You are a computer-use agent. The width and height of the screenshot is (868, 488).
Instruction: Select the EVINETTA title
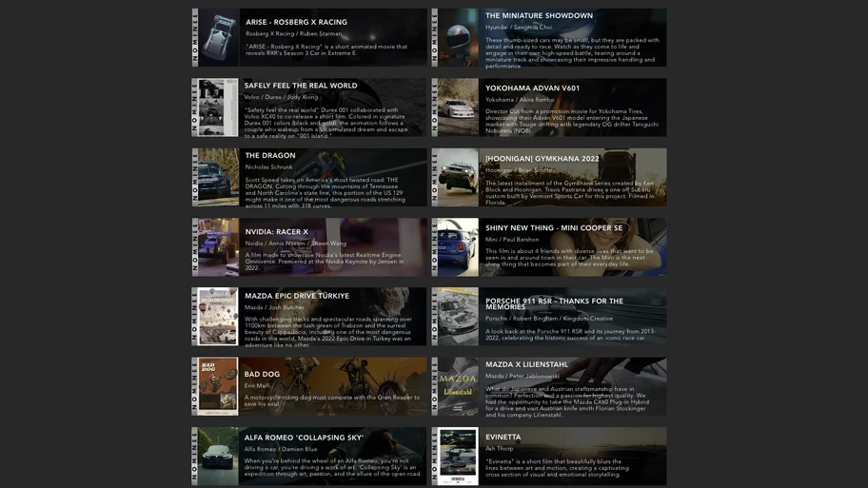pos(503,437)
